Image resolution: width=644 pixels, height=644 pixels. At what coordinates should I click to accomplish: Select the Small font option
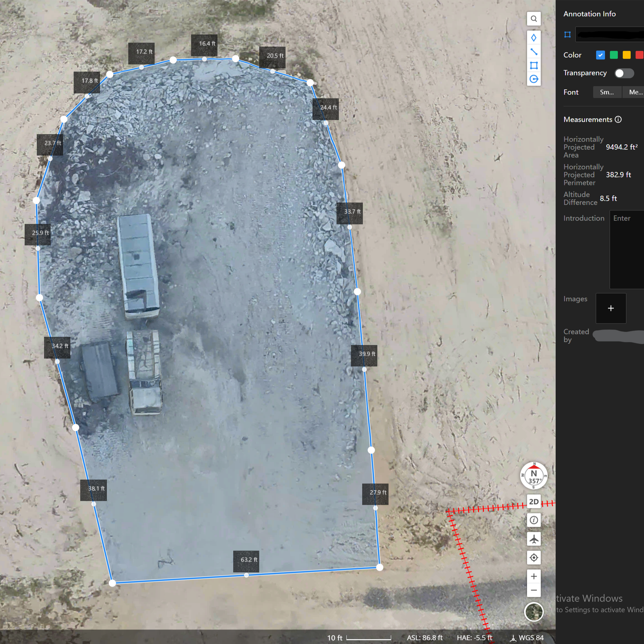(x=607, y=92)
